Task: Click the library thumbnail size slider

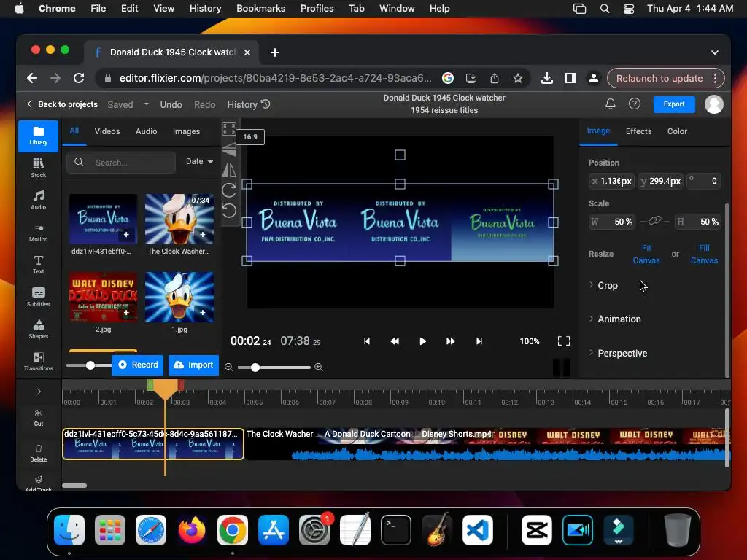Action: click(x=90, y=365)
